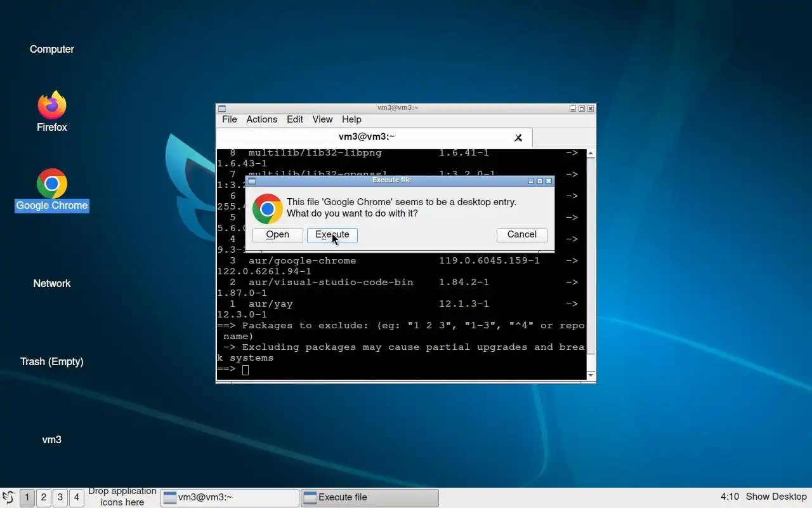Click the Execute file dialog window menu icon
812x508 pixels.
pos(251,181)
